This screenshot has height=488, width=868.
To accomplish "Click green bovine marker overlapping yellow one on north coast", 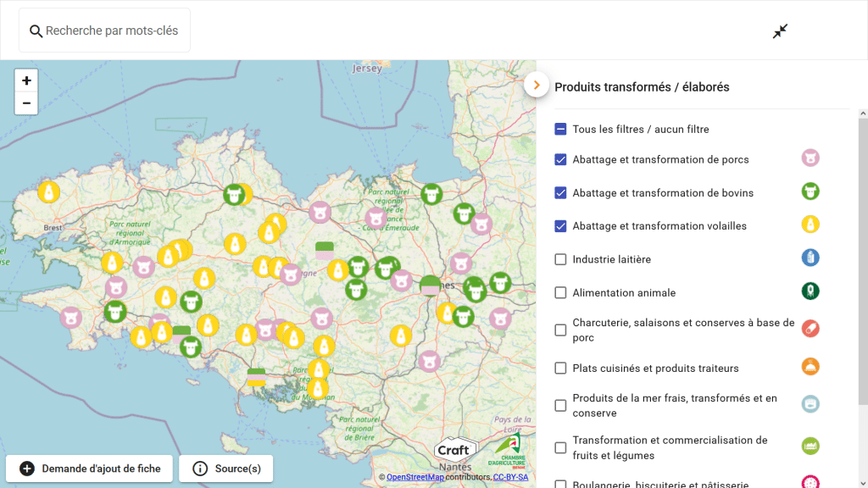I will [234, 195].
